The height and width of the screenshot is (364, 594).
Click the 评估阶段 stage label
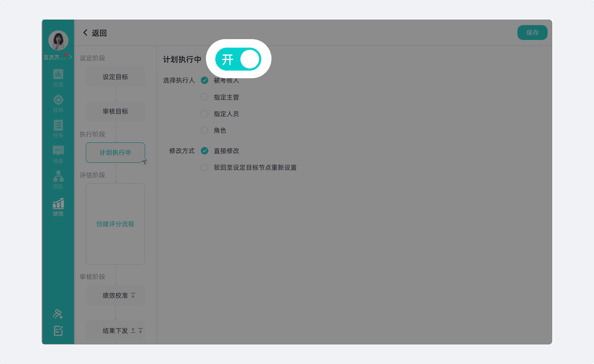92,175
